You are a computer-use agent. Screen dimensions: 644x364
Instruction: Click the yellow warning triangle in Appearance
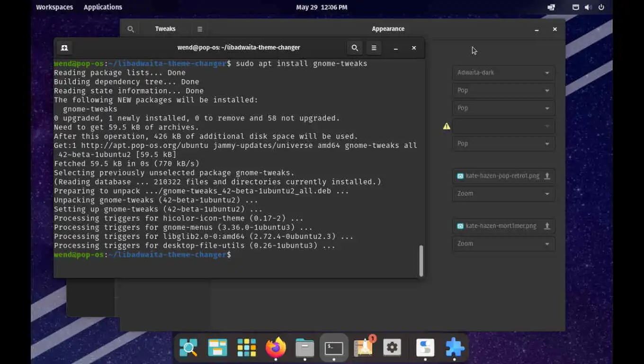pyautogui.click(x=447, y=126)
